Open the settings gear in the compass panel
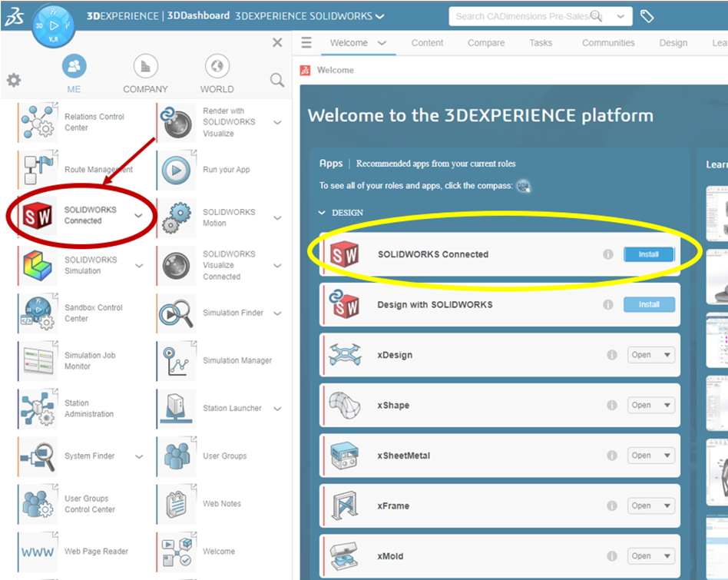Image resolution: width=728 pixels, height=580 pixels. coord(14,80)
